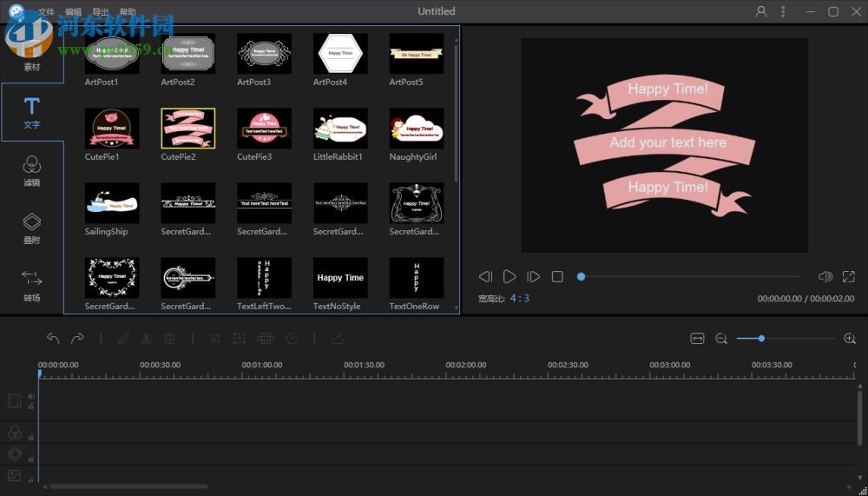This screenshot has width=868, height=496.
Task: Select the LittleRabbit1 text template thumbnail
Action: 340,128
